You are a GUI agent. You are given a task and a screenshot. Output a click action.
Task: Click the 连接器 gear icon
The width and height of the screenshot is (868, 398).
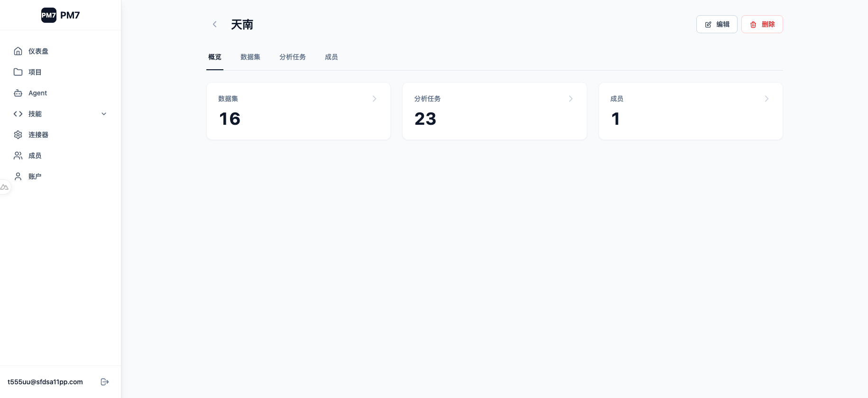[18, 135]
